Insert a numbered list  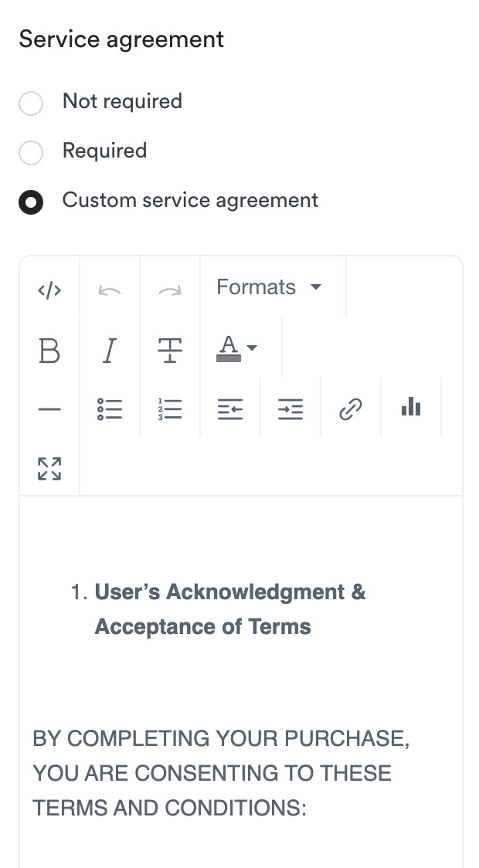click(x=170, y=409)
